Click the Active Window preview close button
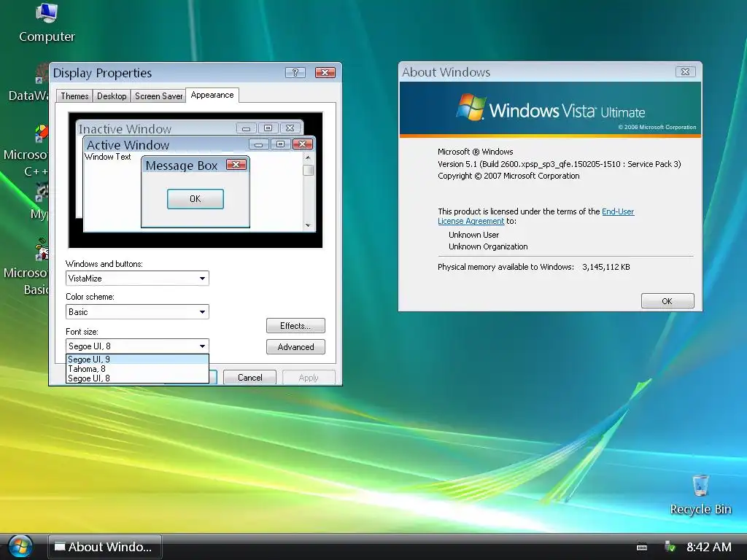 [x=303, y=144]
